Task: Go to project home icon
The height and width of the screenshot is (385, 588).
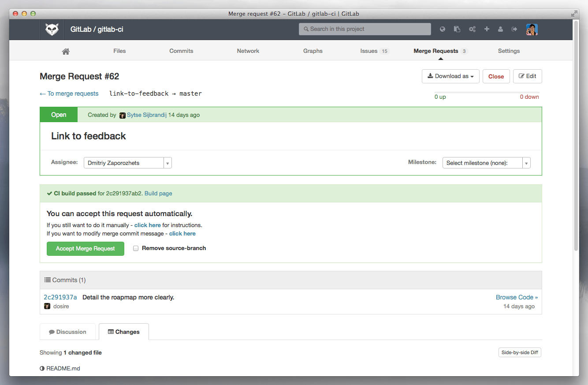Action: coord(66,51)
